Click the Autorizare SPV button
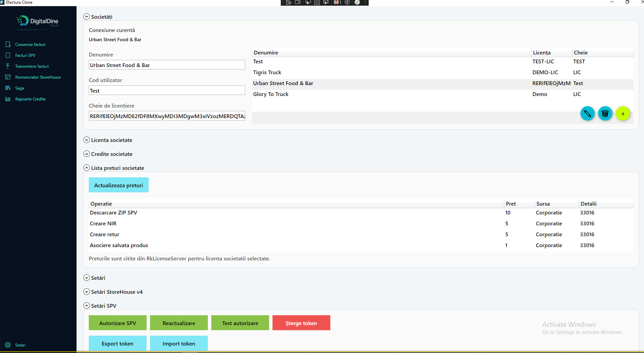Viewport: 644px width, 353px height. point(118,323)
